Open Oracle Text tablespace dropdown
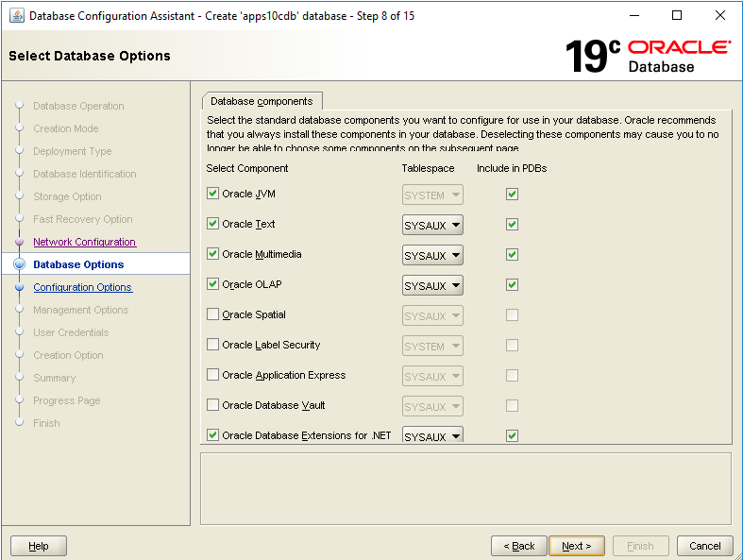This screenshot has width=743, height=560. pos(432,226)
